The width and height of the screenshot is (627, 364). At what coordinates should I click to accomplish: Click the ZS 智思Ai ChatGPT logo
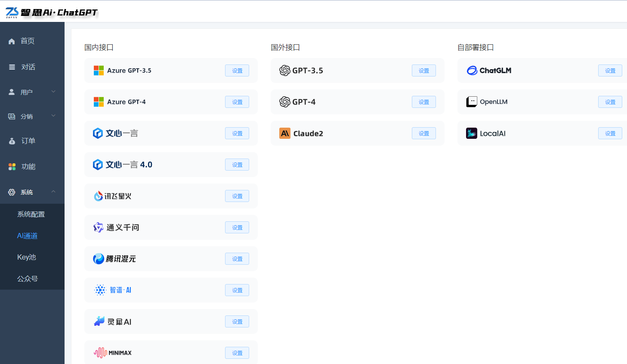coord(52,12)
